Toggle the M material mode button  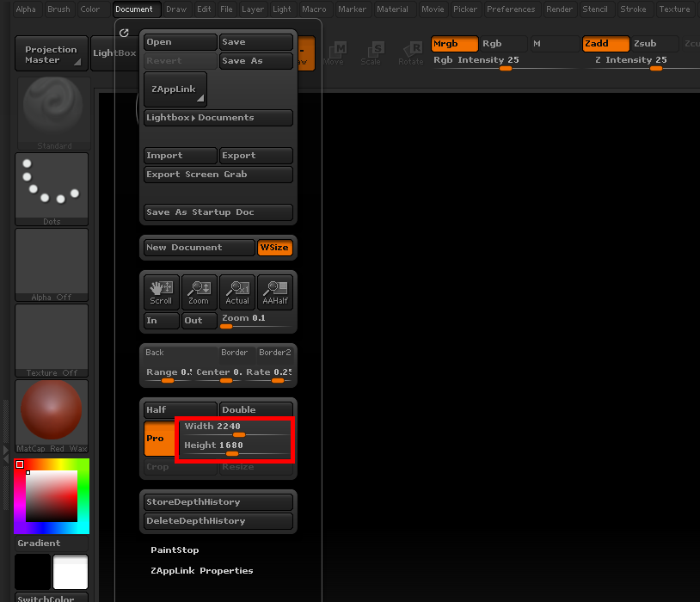(554, 44)
